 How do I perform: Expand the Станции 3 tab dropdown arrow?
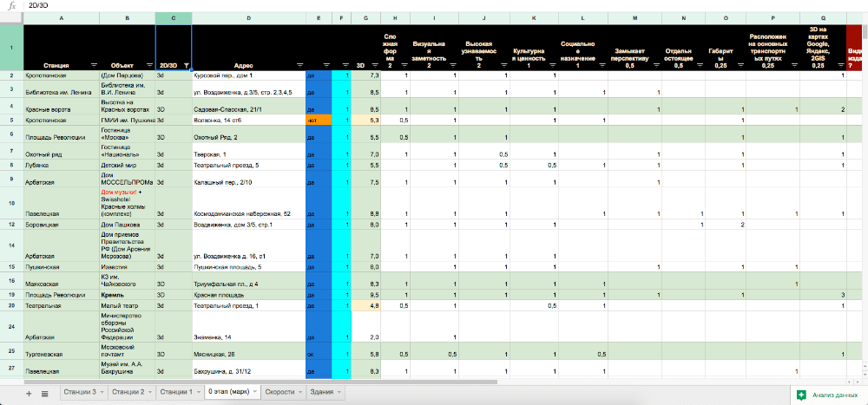coord(102,393)
